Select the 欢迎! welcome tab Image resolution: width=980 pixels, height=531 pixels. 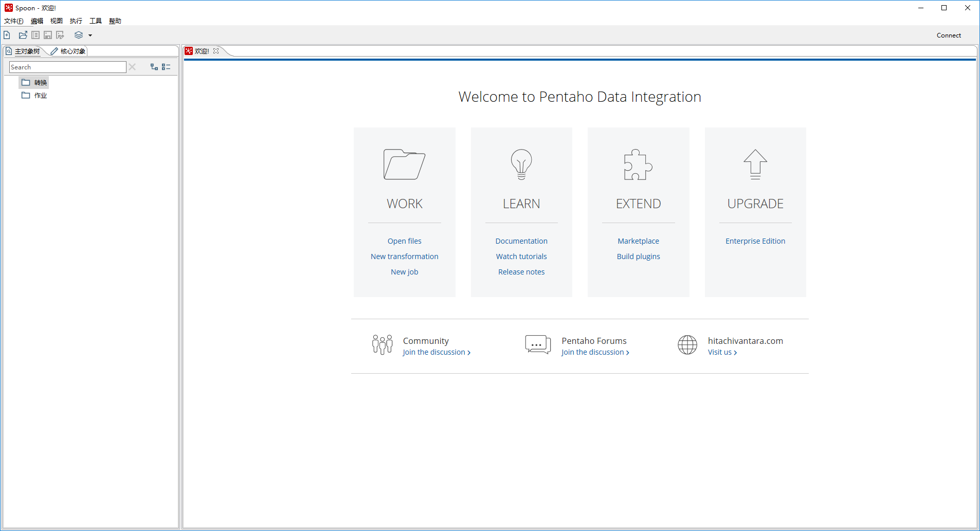[202, 51]
